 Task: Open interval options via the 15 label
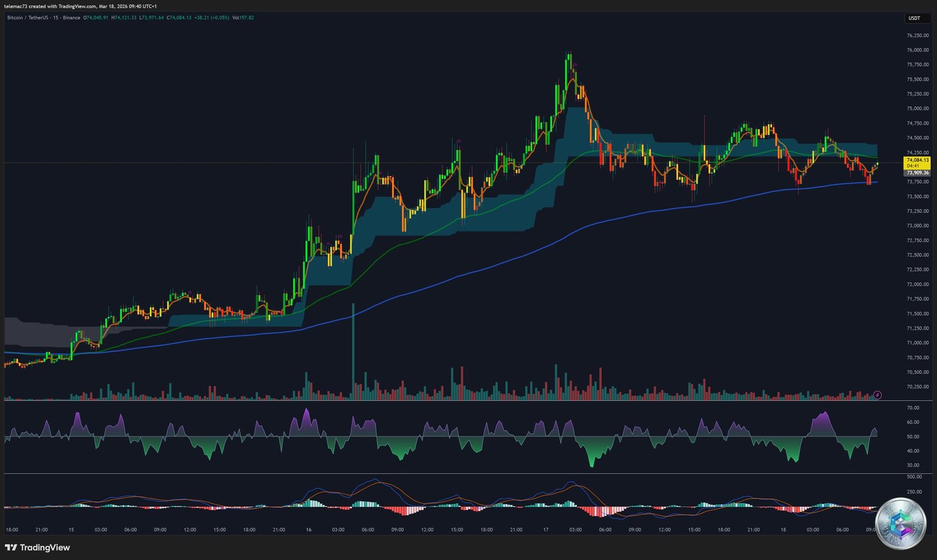pos(56,18)
